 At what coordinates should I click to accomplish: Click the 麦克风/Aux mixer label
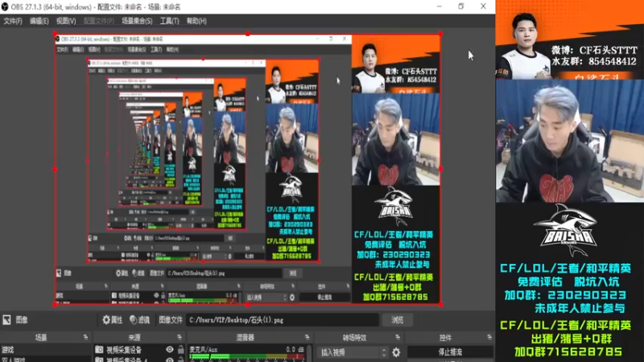pyautogui.click(x=204, y=350)
